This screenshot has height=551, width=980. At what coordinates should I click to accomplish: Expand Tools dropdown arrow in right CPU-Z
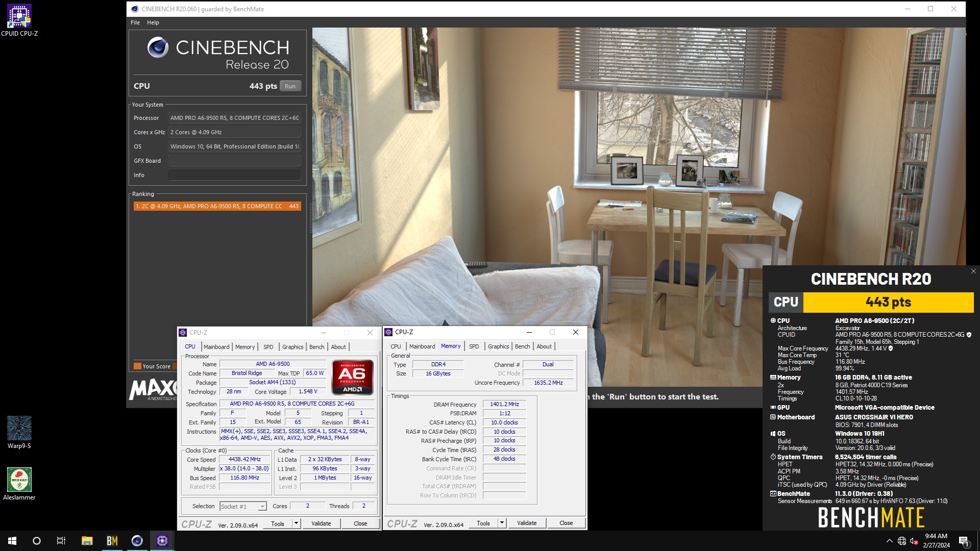point(502,523)
